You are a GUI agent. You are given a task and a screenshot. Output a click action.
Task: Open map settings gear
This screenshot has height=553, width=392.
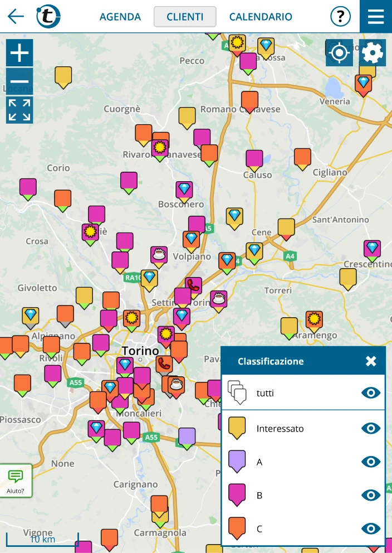(373, 53)
